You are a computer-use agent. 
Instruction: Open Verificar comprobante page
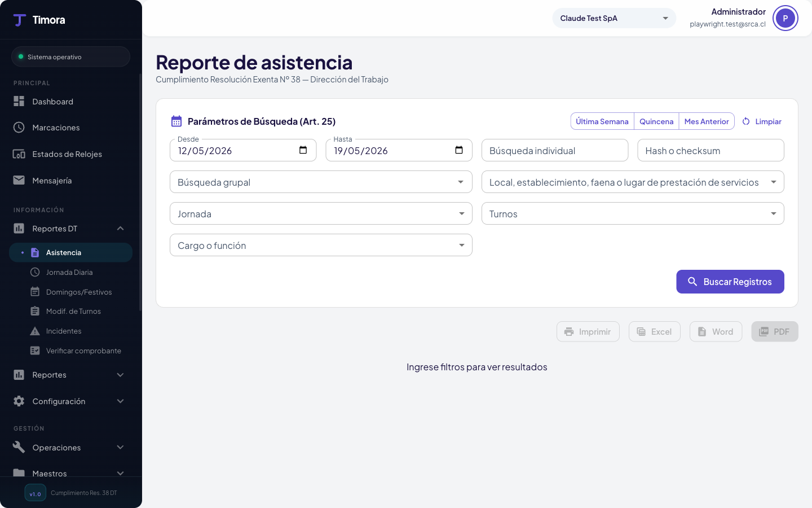click(70, 351)
